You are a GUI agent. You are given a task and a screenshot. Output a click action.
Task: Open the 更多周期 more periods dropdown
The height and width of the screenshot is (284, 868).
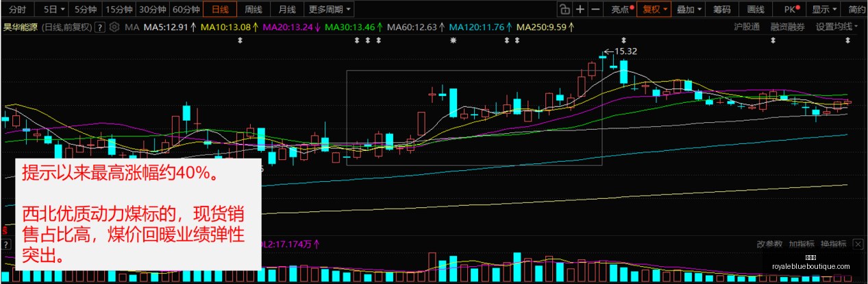click(x=330, y=10)
